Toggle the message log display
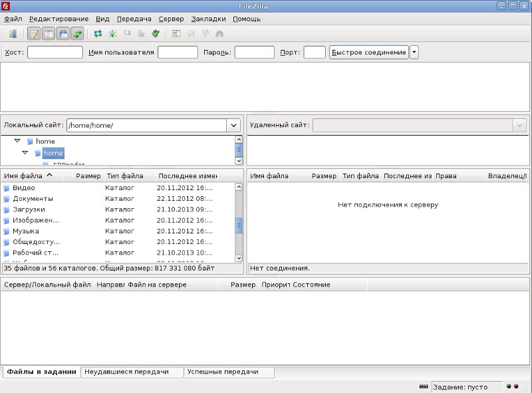532x393 pixels. [35, 33]
